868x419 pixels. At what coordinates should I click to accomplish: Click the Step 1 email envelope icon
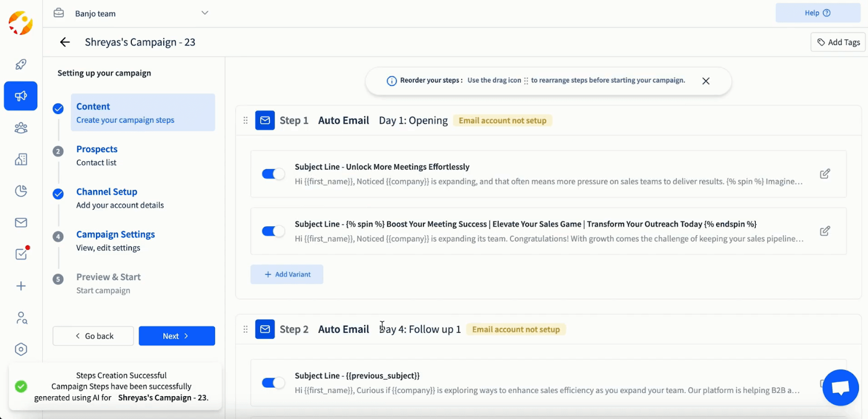(x=265, y=120)
